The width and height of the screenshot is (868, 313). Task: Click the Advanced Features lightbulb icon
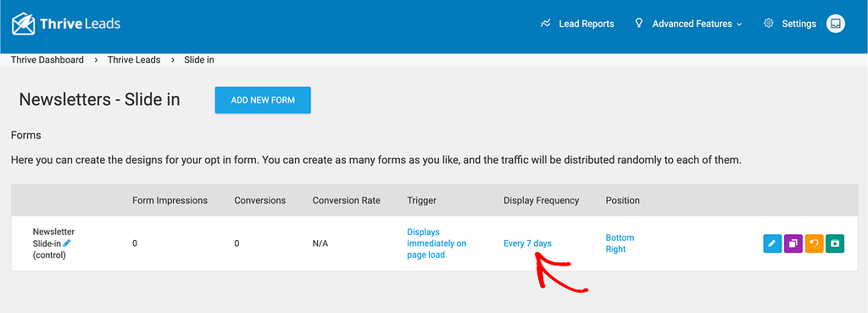point(639,23)
